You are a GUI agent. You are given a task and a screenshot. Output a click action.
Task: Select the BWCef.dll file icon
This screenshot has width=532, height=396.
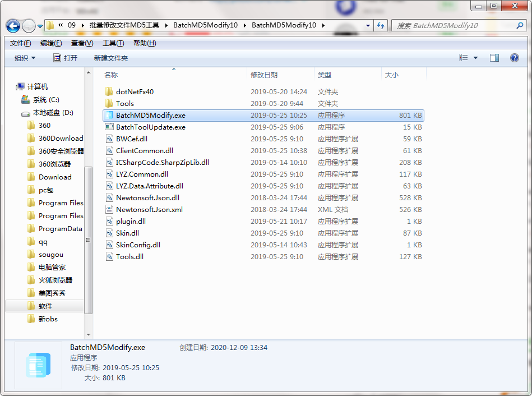click(109, 139)
